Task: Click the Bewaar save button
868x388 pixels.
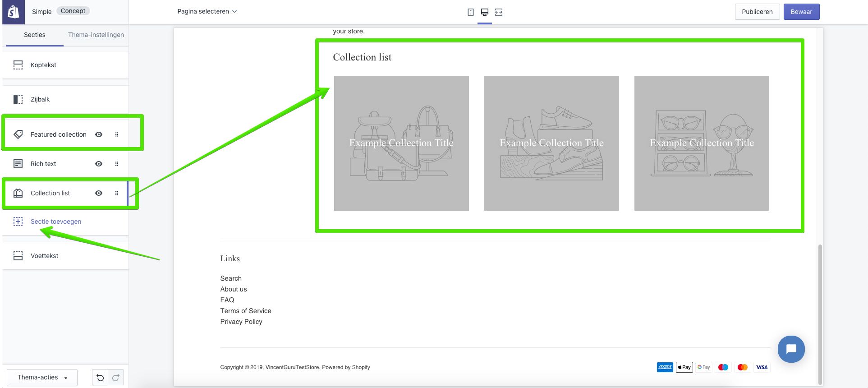Action: [x=801, y=12]
